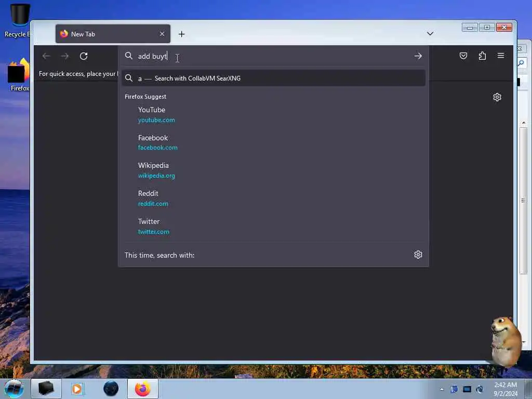The height and width of the screenshot is (399, 532).
Task: Open the Windows Start orb
Action: [14, 389]
